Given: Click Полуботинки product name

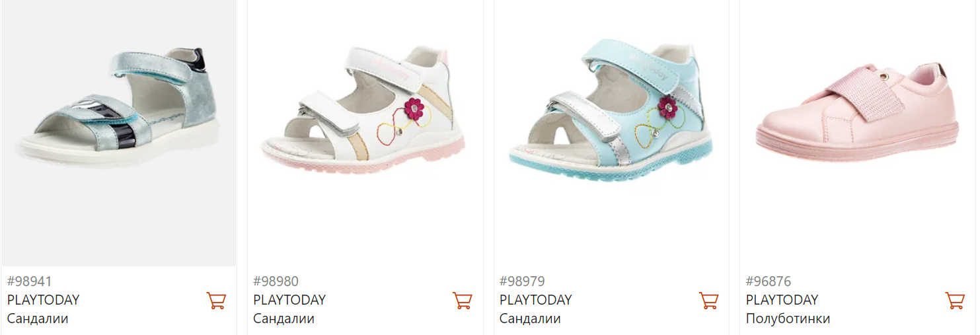Looking at the screenshot, I should [x=788, y=319].
